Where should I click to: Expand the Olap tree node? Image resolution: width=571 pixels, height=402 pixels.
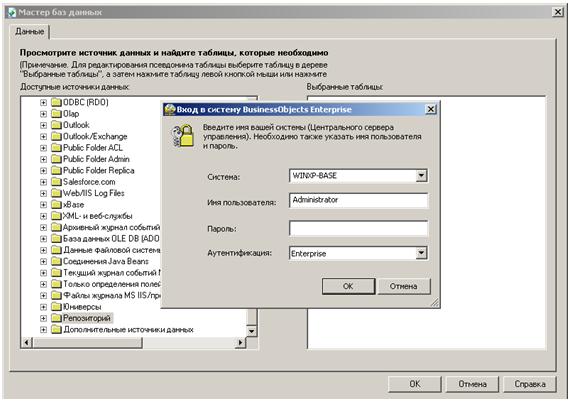coord(43,114)
